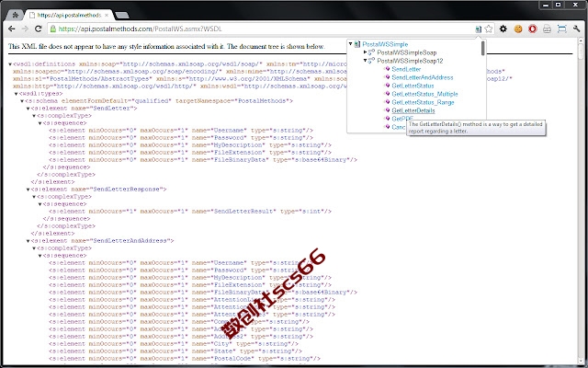Open the black gear extension icon
588x368 pixels.
(x=503, y=29)
